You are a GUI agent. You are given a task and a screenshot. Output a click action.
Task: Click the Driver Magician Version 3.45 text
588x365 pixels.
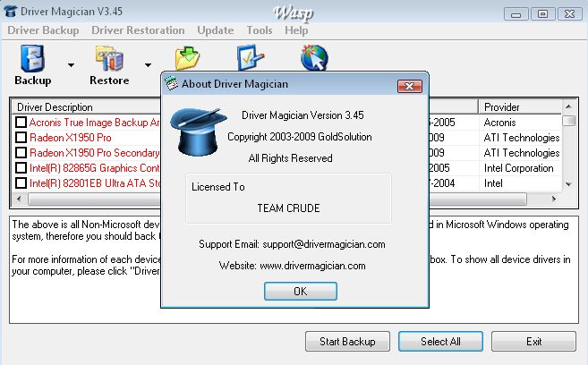pos(303,115)
